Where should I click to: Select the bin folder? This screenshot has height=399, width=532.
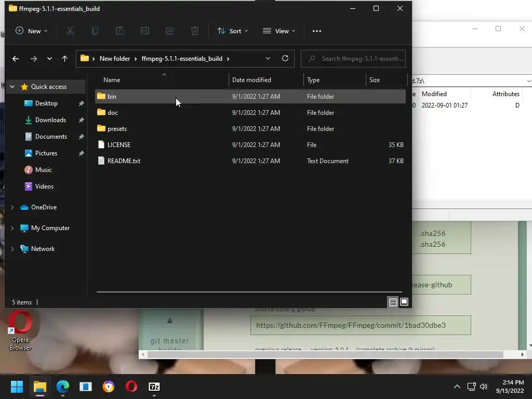[x=250, y=96]
